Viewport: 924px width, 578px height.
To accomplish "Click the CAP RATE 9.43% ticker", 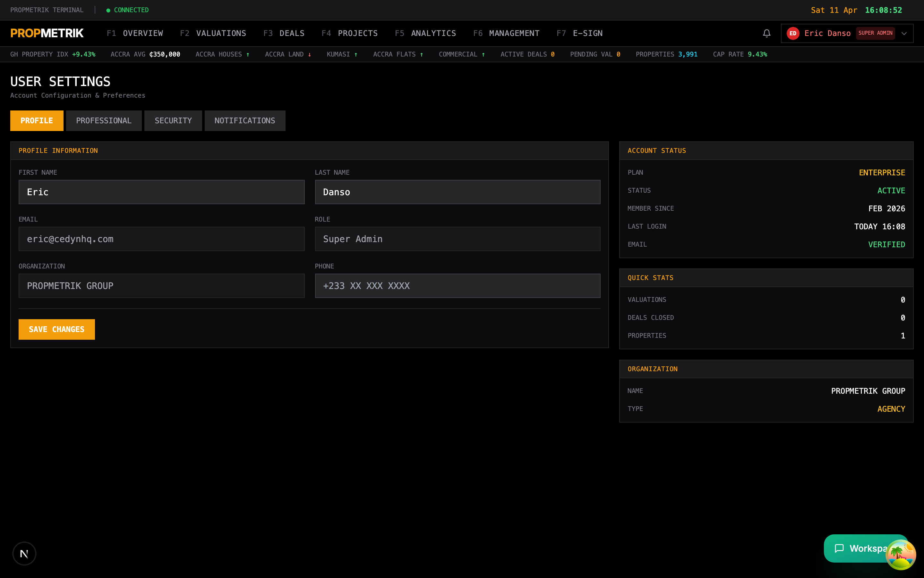I will pos(740,54).
